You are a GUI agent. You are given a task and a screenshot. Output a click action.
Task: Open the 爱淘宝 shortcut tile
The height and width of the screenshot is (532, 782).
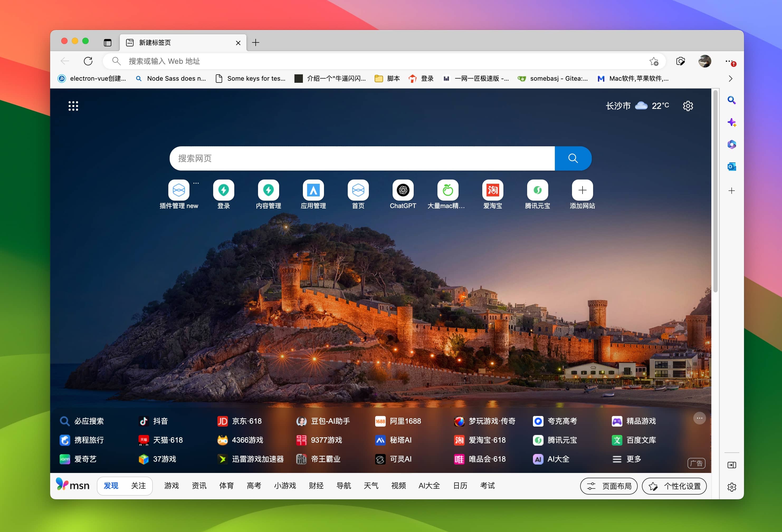tap(492, 190)
